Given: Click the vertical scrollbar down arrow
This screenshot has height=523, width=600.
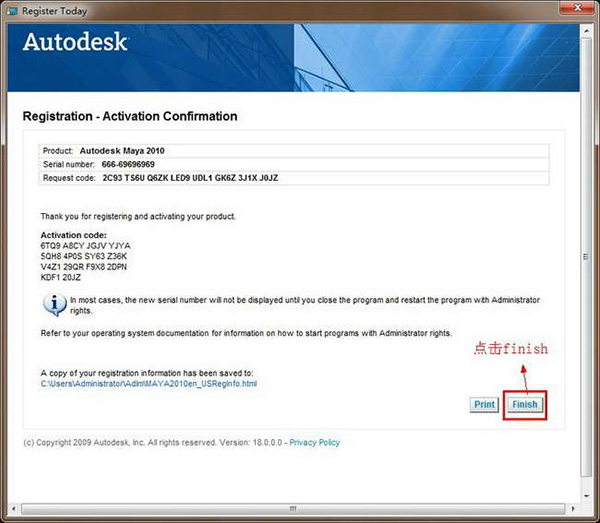Looking at the screenshot, I should click(x=586, y=496).
